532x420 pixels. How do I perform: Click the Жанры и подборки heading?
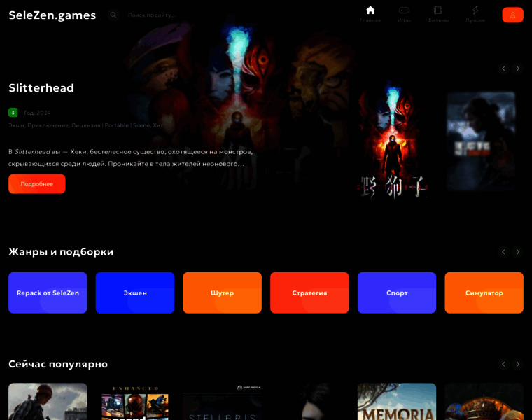[x=61, y=252]
